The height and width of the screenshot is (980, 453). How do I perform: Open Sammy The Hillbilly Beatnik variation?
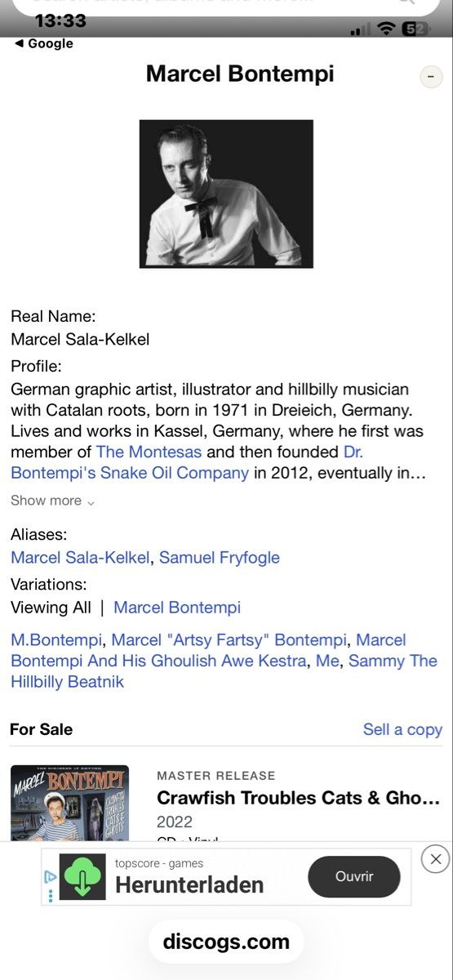tap(224, 671)
